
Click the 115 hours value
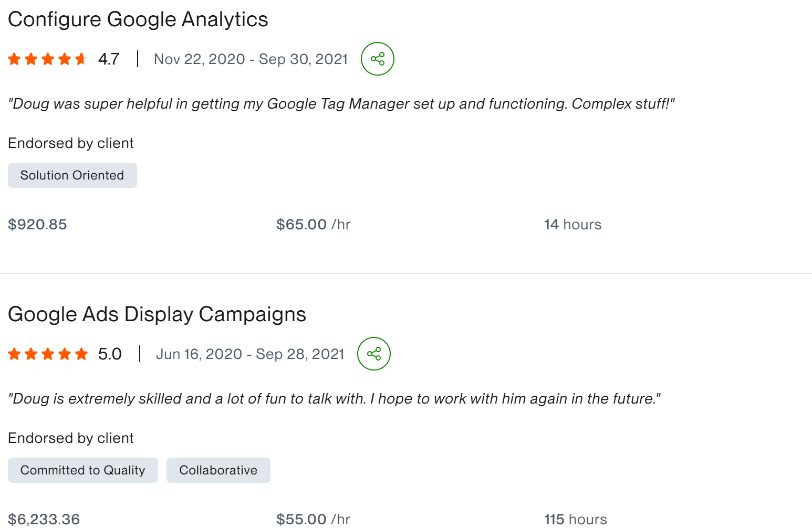click(576, 519)
